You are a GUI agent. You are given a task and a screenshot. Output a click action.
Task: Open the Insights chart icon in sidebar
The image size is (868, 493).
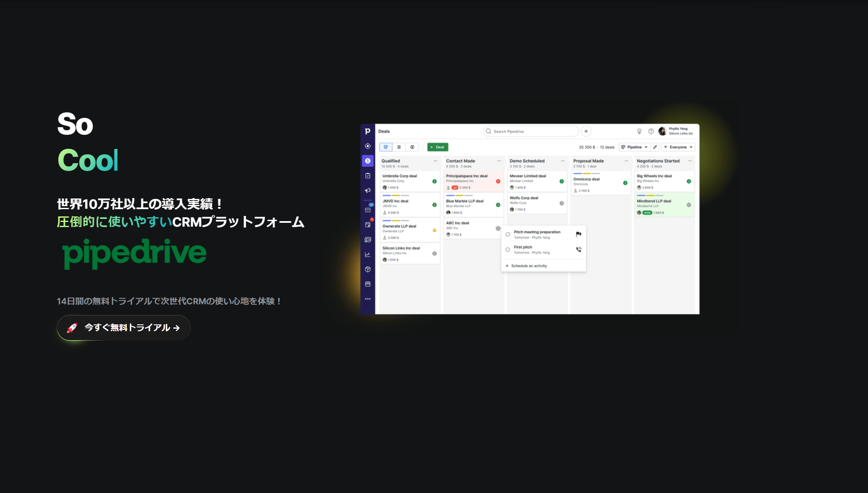tap(367, 254)
